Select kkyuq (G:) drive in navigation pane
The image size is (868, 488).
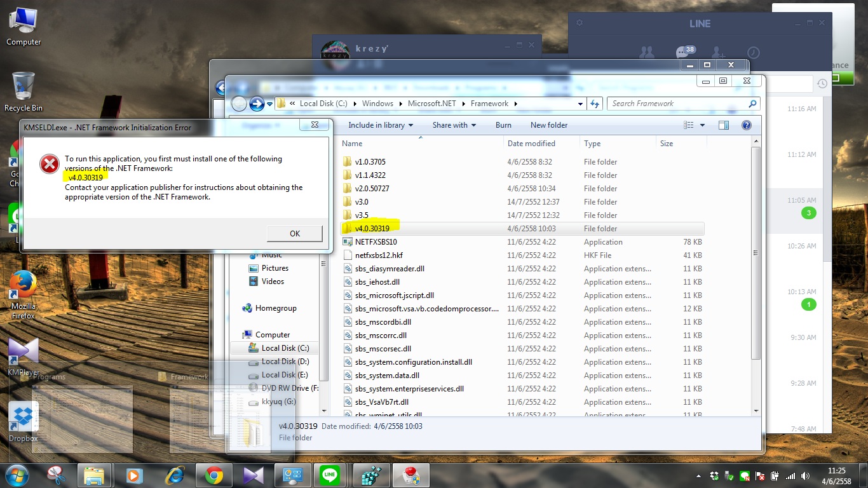click(x=271, y=402)
